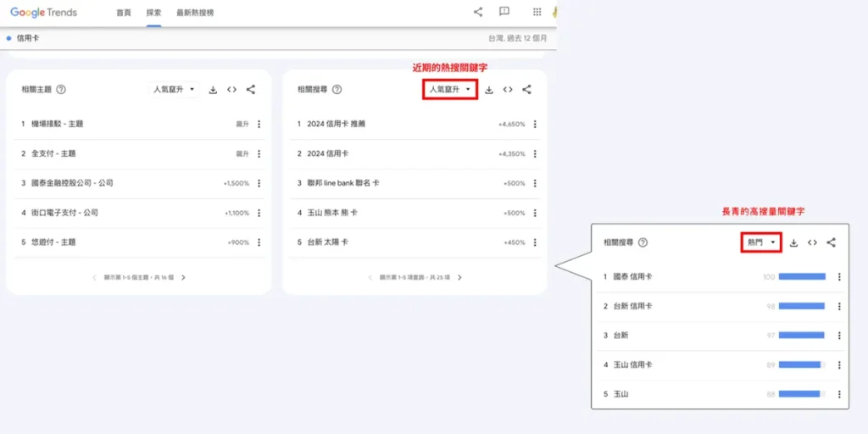Go to the previous page of 相關主題

click(94, 277)
